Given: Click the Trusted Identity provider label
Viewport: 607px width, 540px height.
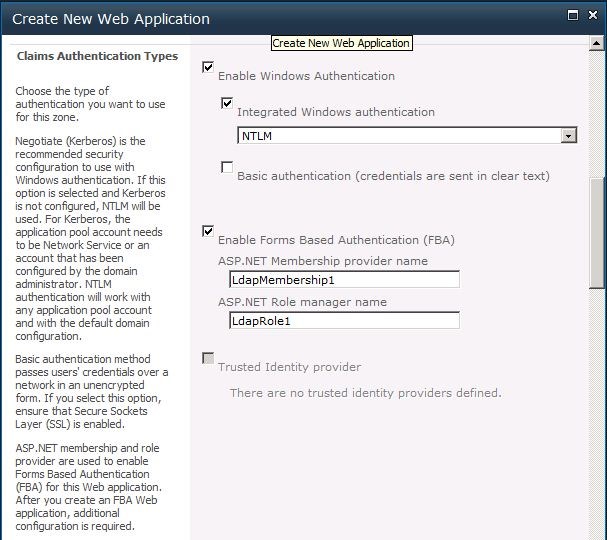Looking at the screenshot, I should pos(289,367).
